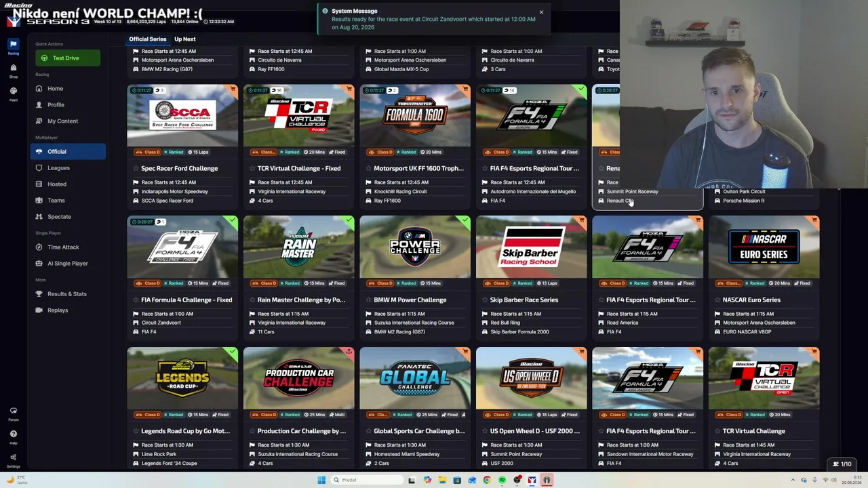
Task: Open Results & Stats in the sidebar
Action: coord(68,293)
